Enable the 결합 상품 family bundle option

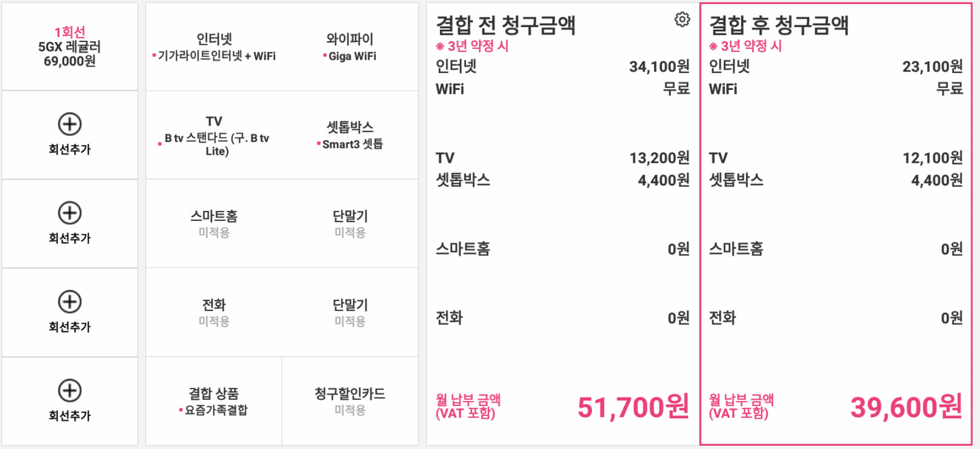(x=213, y=401)
